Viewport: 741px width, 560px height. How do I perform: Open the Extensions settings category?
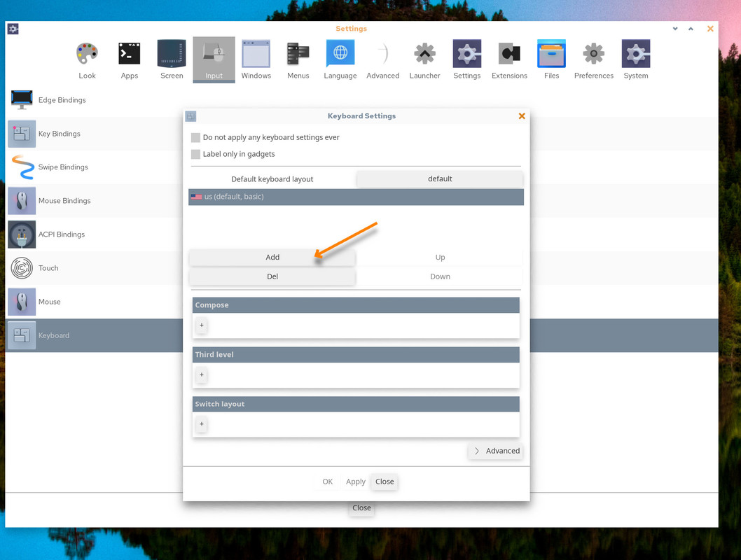coord(509,59)
